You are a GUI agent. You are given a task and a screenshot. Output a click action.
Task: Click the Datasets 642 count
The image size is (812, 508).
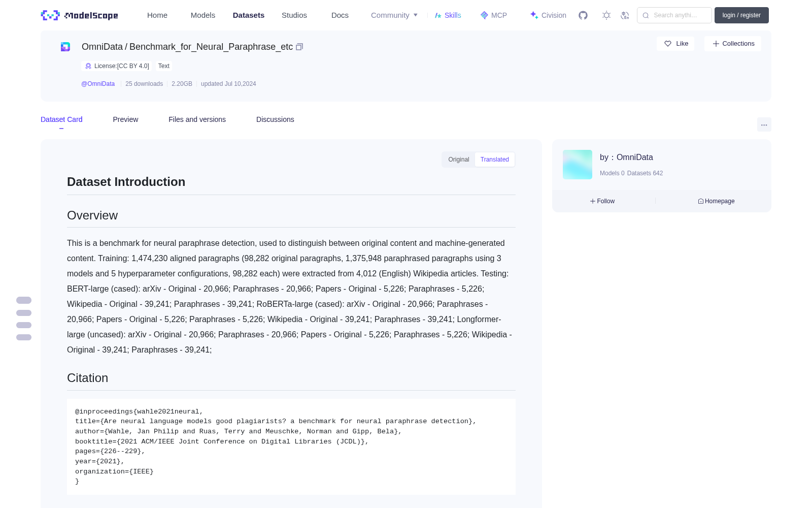[645, 173]
